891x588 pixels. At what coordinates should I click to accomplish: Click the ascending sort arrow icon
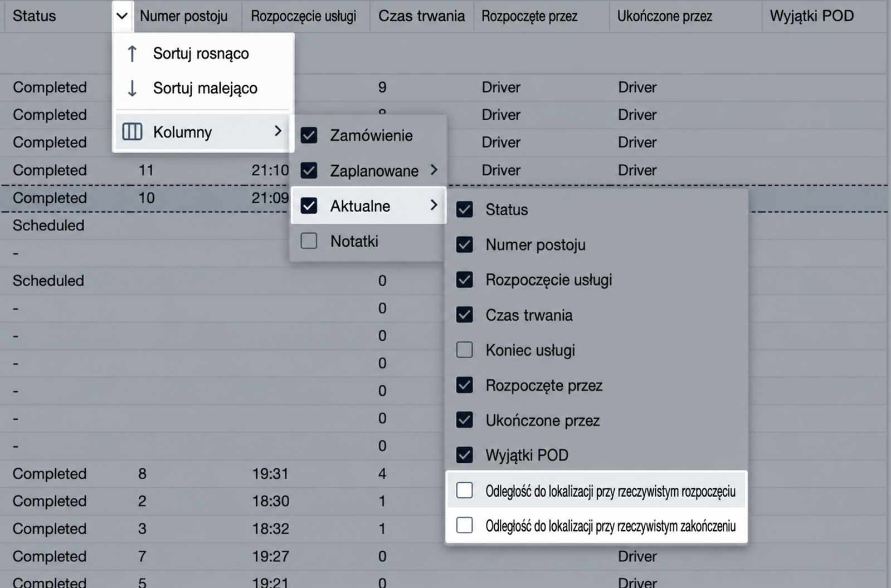(132, 53)
